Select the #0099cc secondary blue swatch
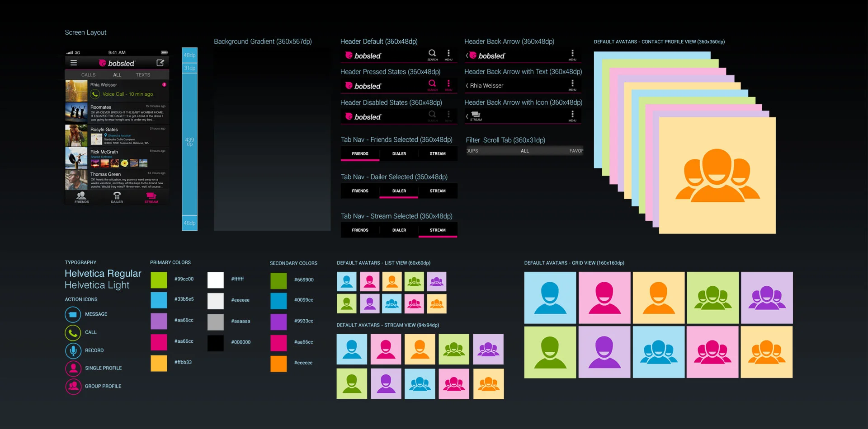The image size is (868, 429). pyautogui.click(x=278, y=301)
